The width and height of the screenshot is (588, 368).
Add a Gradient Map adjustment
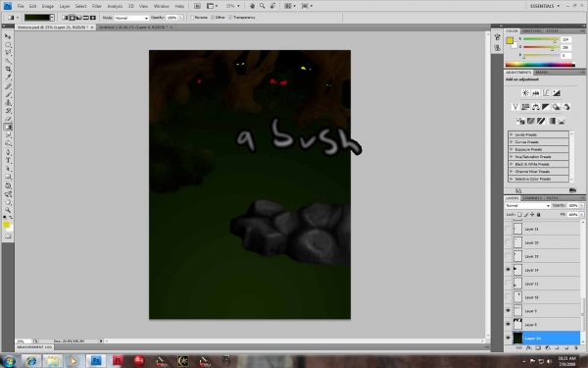(x=551, y=121)
